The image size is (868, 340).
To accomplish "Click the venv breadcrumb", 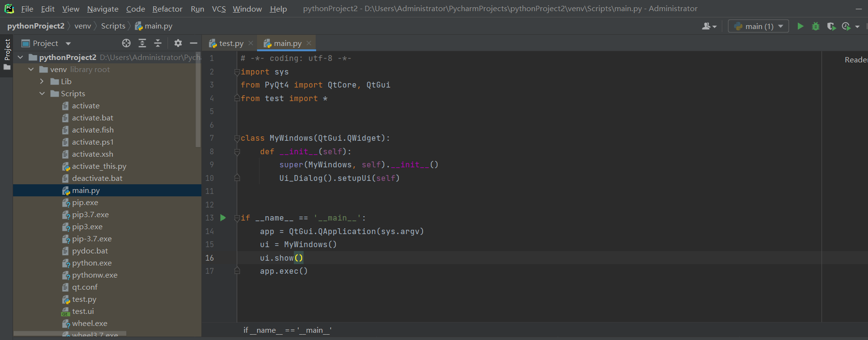I will (x=83, y=26).
